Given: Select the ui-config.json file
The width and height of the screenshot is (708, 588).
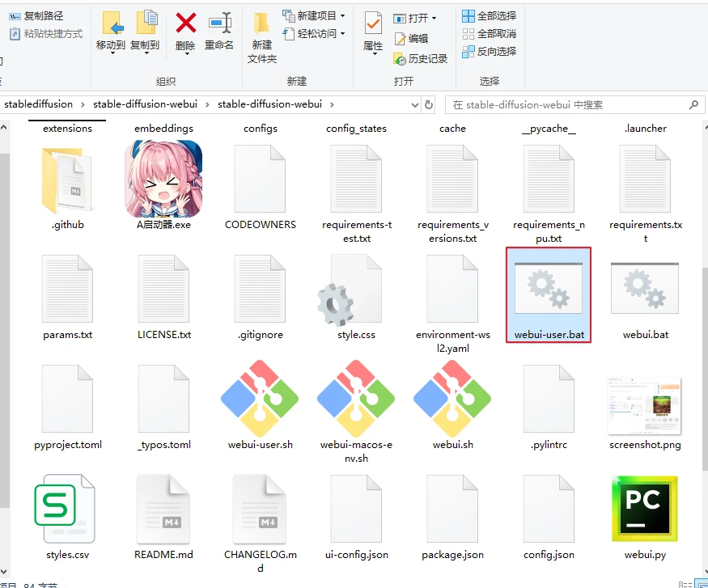Looking at the screenshot, I should tap(357, 517).
